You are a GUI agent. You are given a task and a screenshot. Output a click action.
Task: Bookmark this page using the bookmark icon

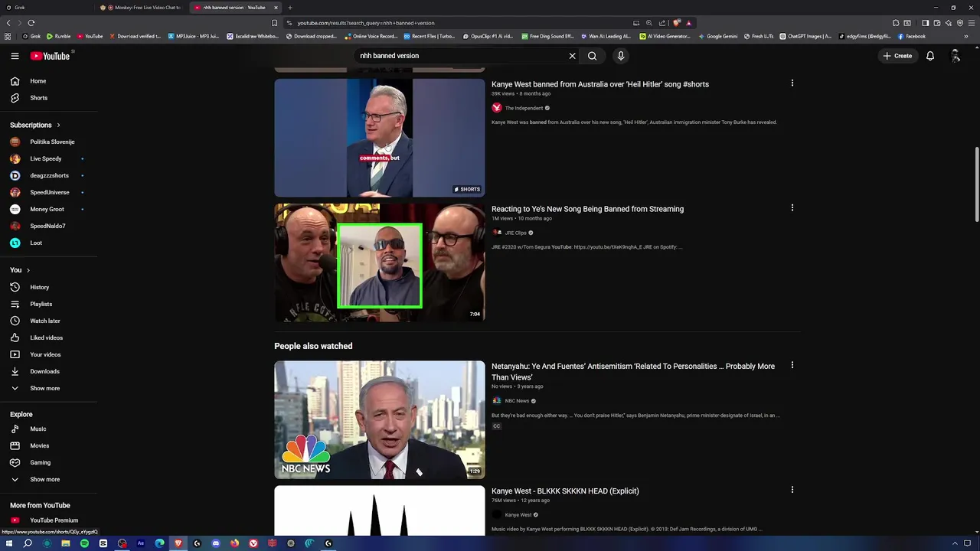pyautogui.click(x=274, y=23)
